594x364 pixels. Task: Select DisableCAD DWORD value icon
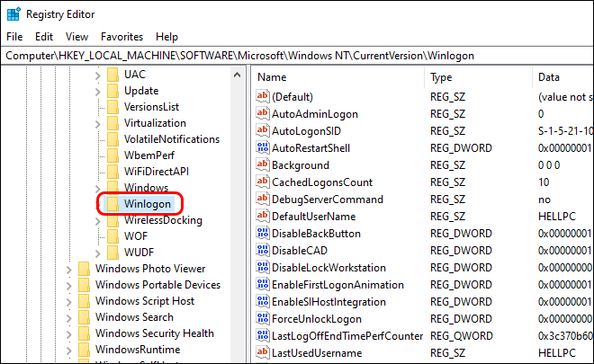[x=262, y=250]
